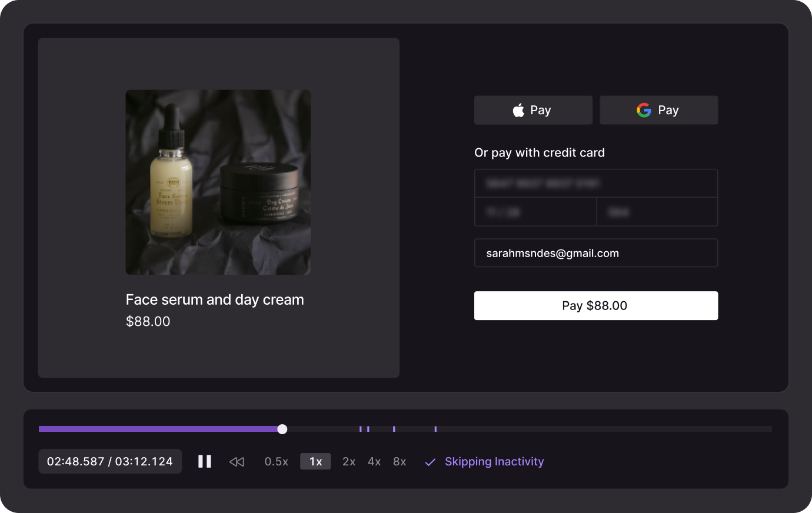The height and width of the screenshot is (513, 812).
Task: Click the playback timestamp display
Action: coord(110,462)
